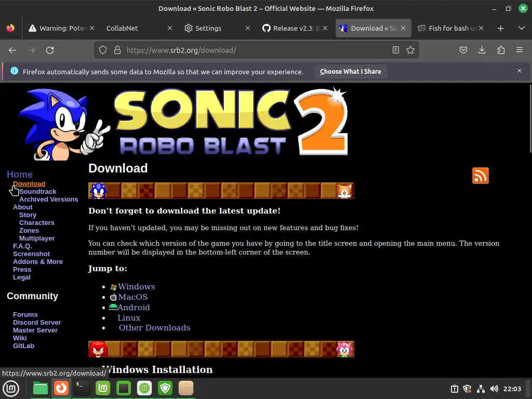Click the orange RSS feed icon
Screen dimensions: 532x399
[481, 176]
